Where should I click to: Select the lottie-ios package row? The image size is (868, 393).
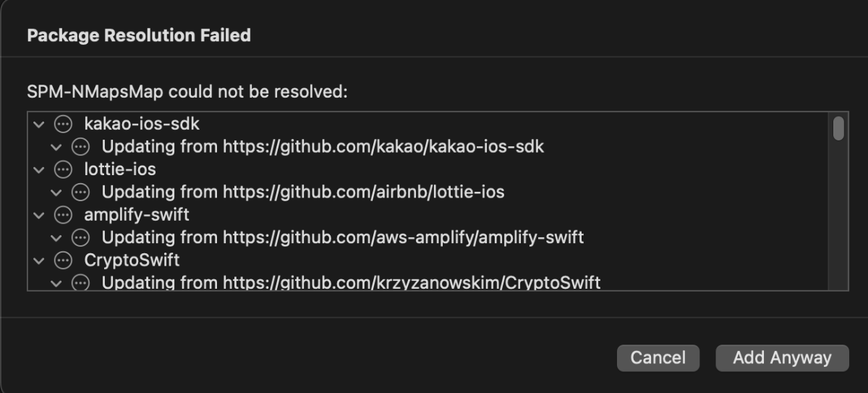tap(427, 169)
